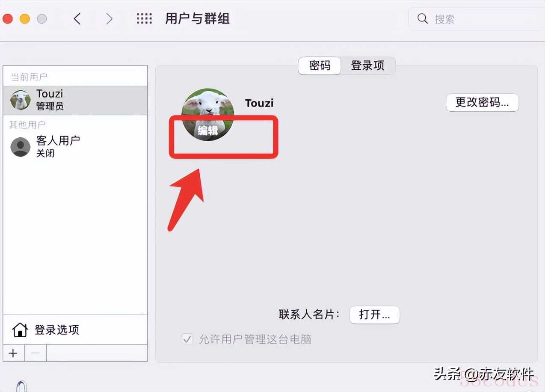Go back with the left chevron

(77, 18)
